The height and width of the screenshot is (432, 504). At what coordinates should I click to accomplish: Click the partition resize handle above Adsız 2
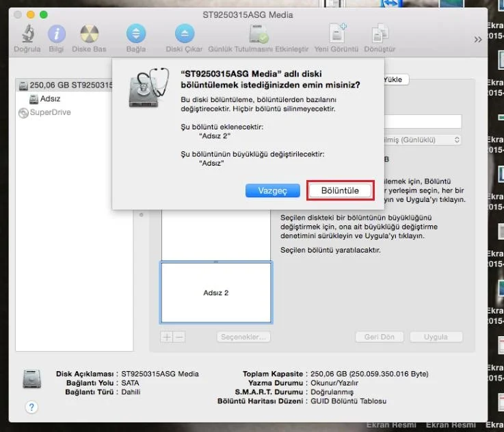click(216, 262)
